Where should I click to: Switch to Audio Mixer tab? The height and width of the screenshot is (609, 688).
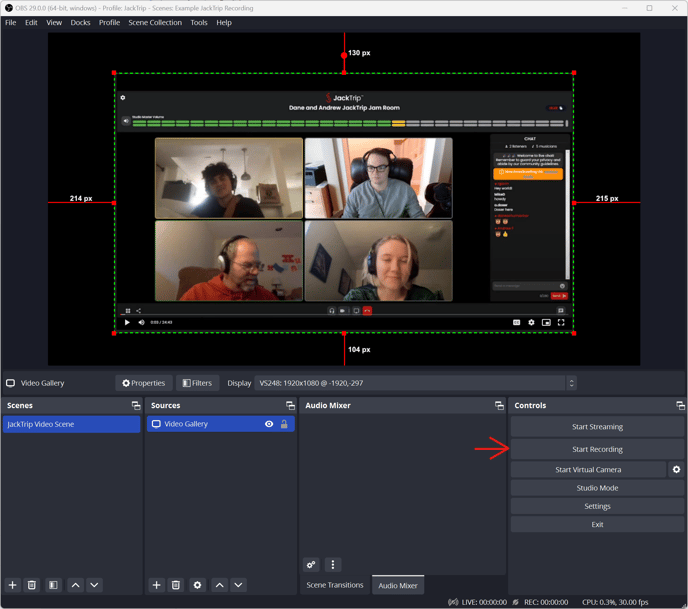pos(398,585)
